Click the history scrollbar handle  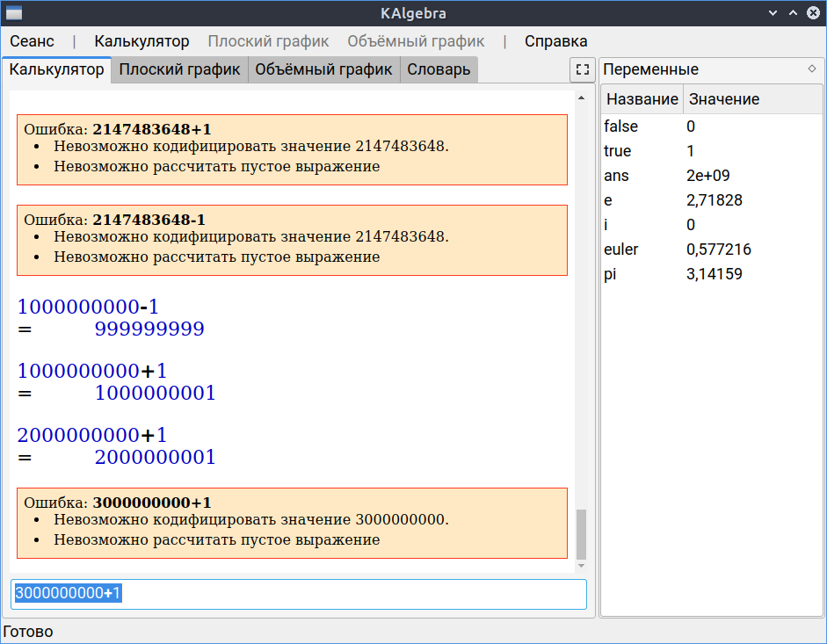point(581,534)
